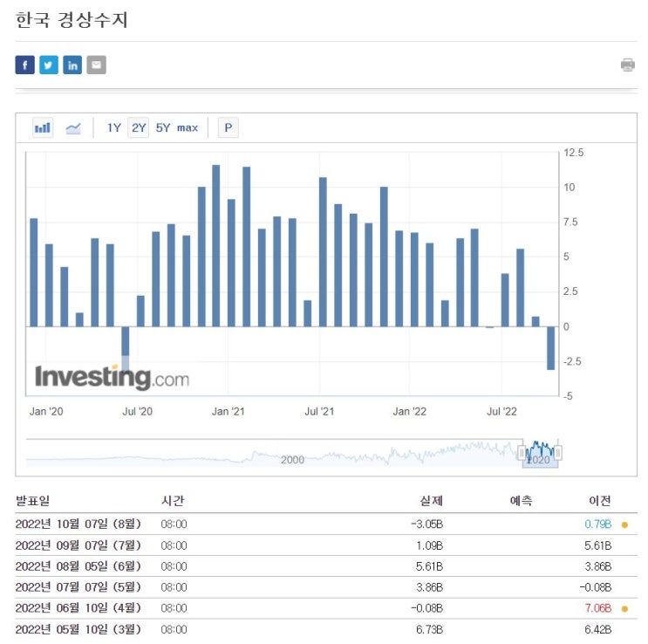648x644 pixels.
Task: Set chart range to 1Y
Action: point(113,127)
